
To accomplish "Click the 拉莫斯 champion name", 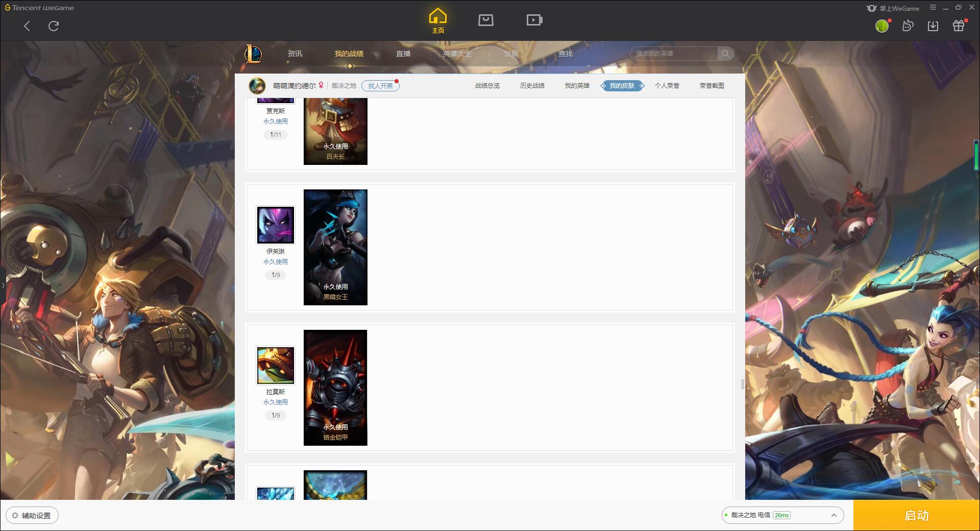I will (x=276, y=392).
